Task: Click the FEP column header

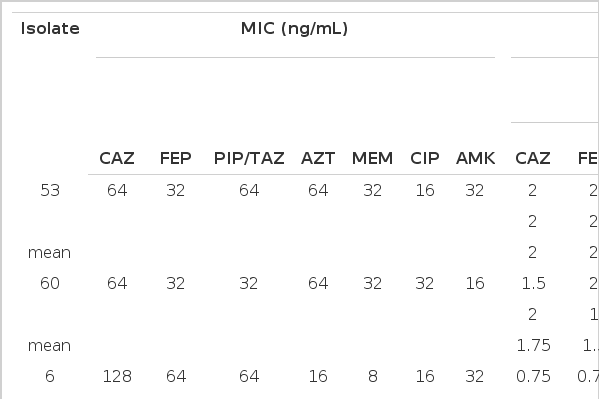Action: click(x=175, y=158)
